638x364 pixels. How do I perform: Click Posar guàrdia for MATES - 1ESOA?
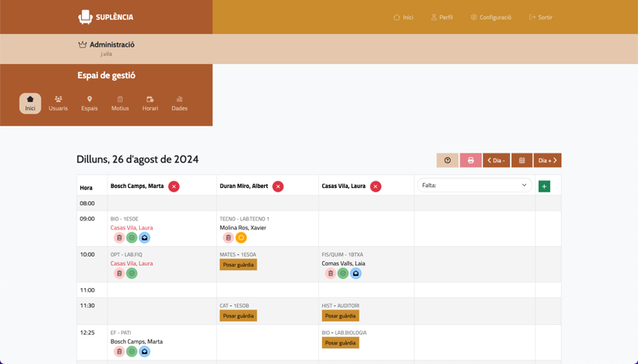tap(238, 265)
